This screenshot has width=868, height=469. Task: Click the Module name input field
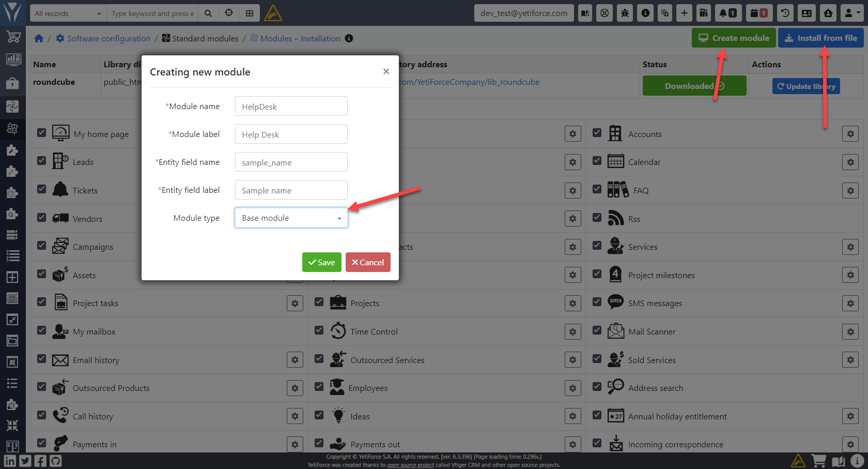pos(291,107)
